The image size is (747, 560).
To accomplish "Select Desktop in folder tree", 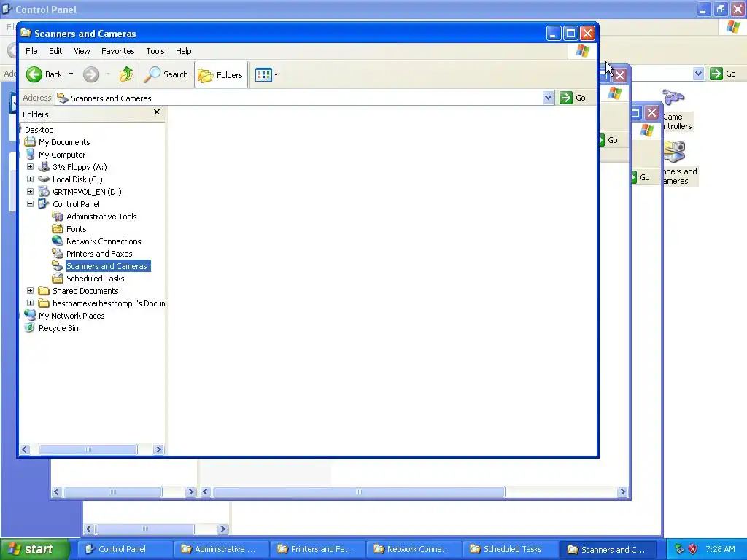I will (x=39, y=130).
